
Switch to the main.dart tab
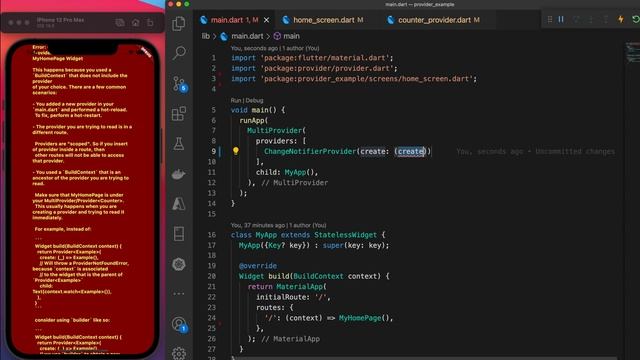click(234, 20)
